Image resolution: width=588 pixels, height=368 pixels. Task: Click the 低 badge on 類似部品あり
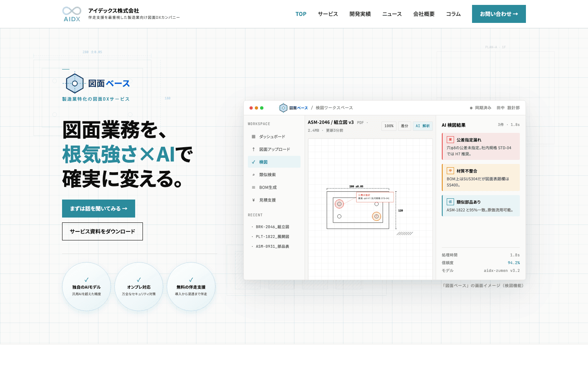point(450,202)
